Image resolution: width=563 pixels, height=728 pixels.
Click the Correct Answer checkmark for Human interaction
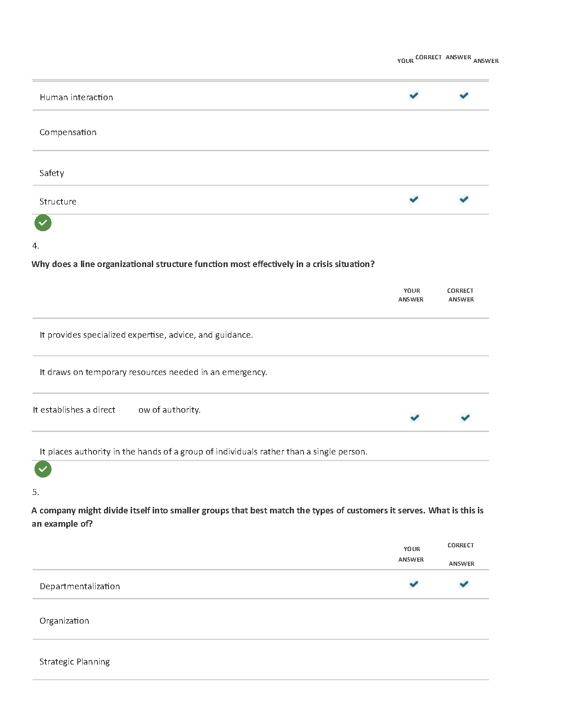(x=464, y=96)
